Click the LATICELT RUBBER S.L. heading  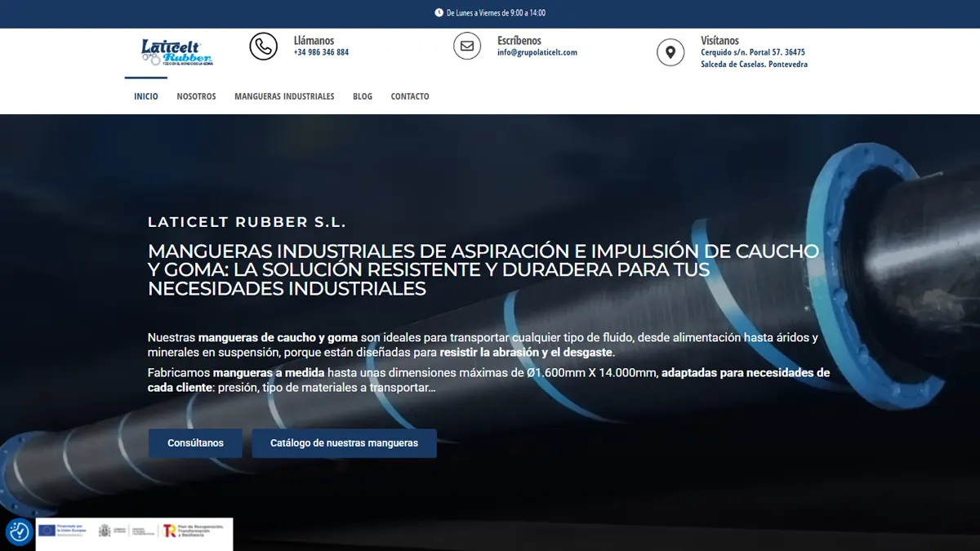247,222
